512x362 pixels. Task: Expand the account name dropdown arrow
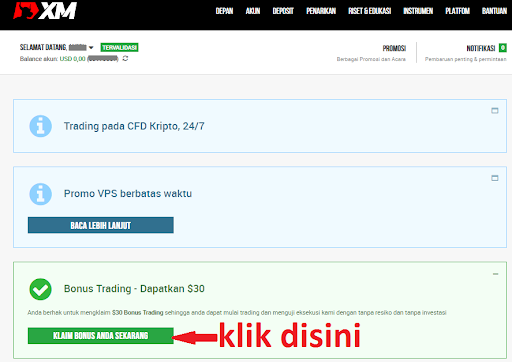click(x=91, y=48)
